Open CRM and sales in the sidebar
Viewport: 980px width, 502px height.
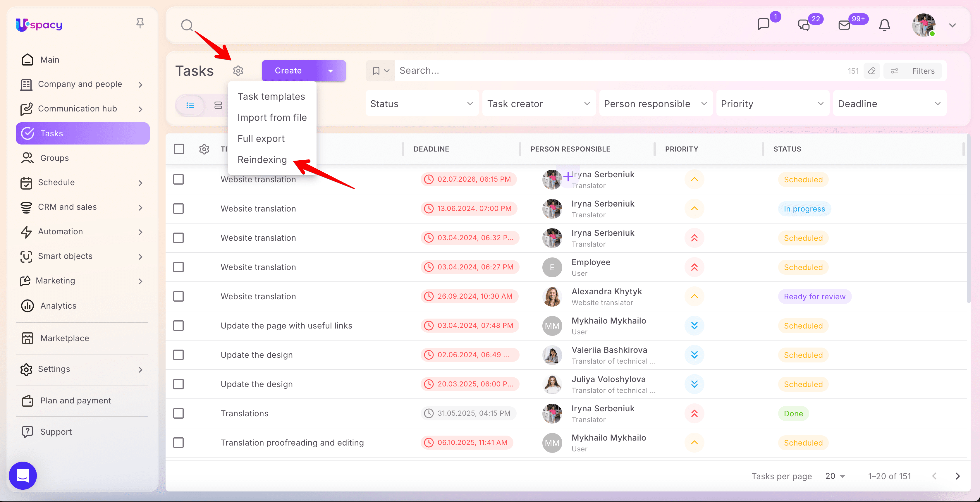click(x=82, y=207)
